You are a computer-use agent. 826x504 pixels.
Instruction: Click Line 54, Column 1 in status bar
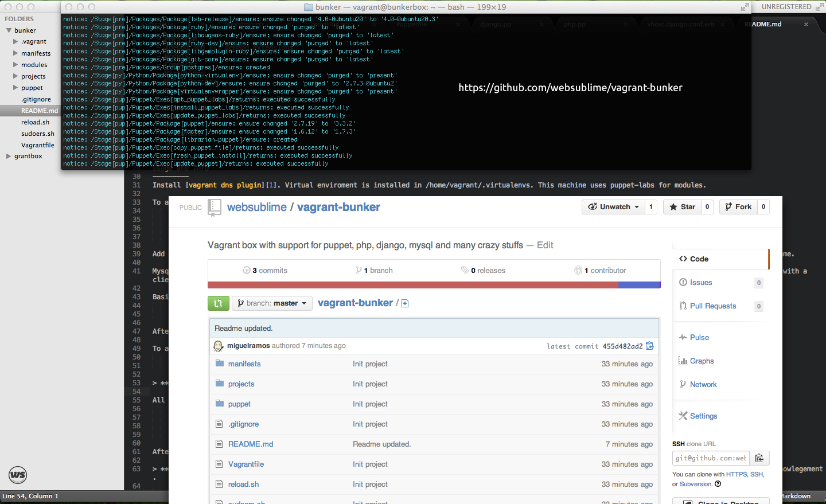(30, 496)
